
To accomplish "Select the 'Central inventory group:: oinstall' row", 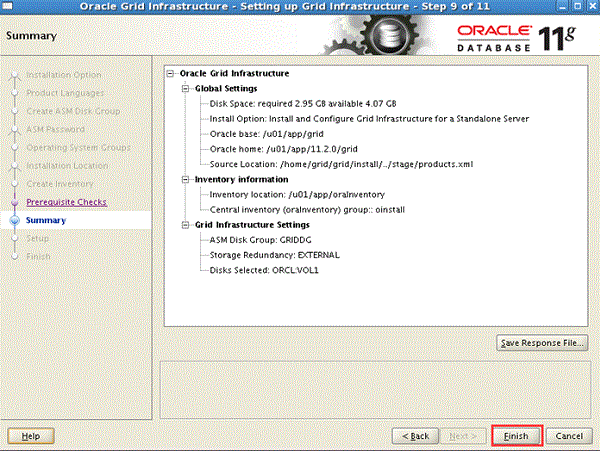I will coord(307,210).
